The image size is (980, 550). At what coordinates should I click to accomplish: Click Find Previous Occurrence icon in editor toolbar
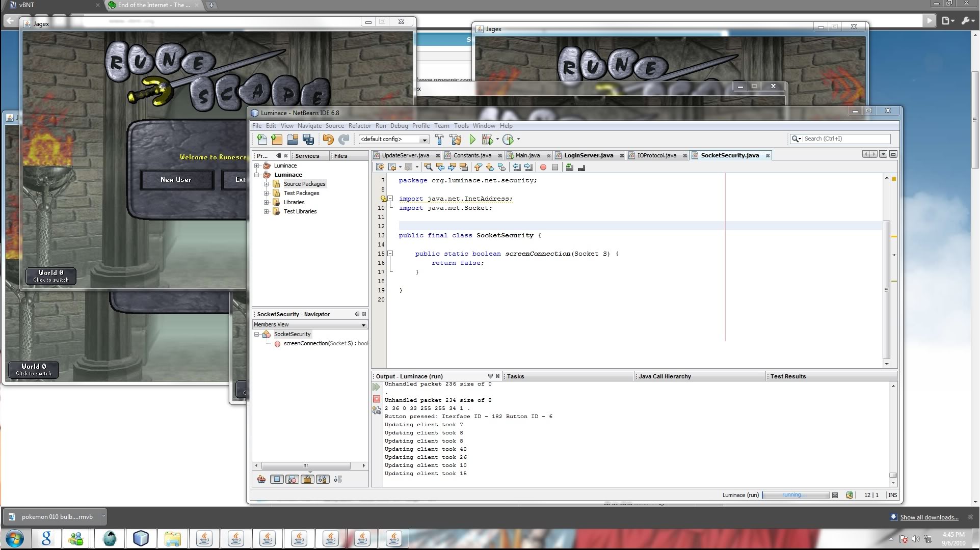pyautogui.click(x=440, y=167)
